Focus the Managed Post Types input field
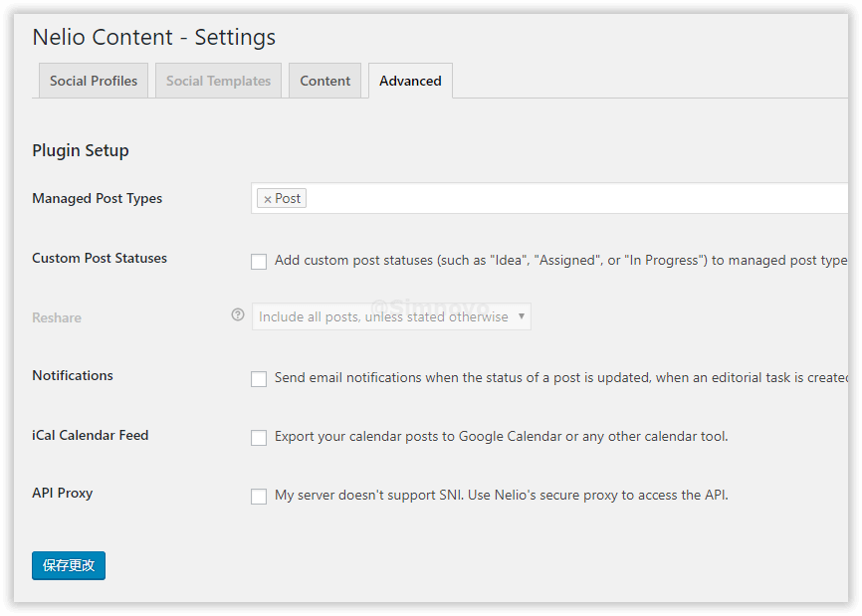862x616 pixels. (x=567, y=199)
